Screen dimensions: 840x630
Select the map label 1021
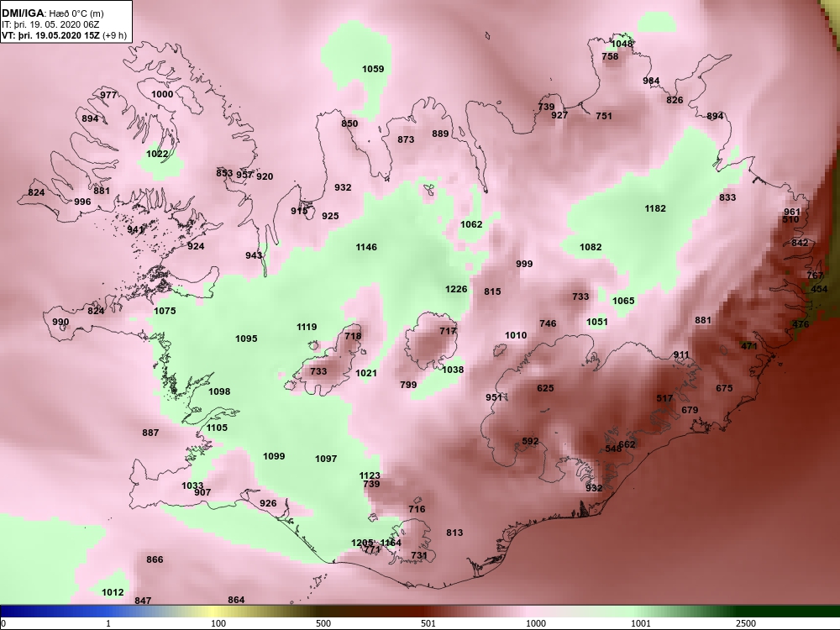tap(366, 373)
